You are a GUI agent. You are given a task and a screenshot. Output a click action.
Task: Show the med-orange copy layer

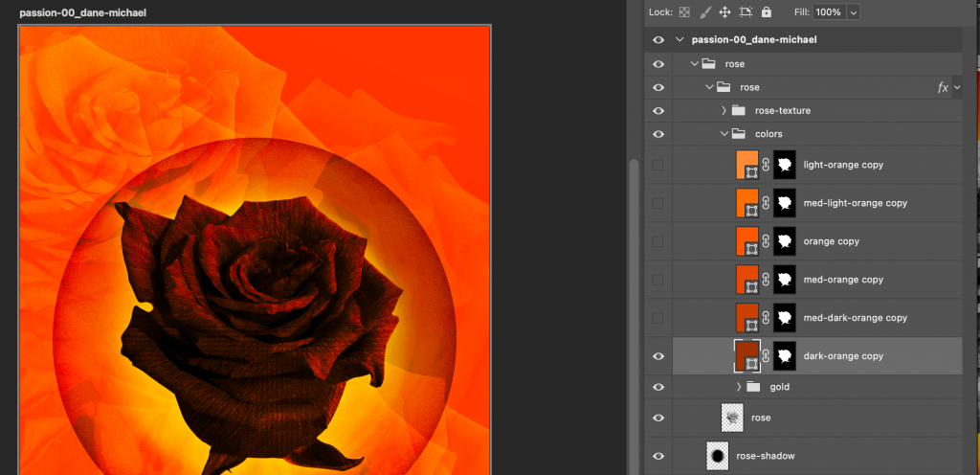coord(658,280)
